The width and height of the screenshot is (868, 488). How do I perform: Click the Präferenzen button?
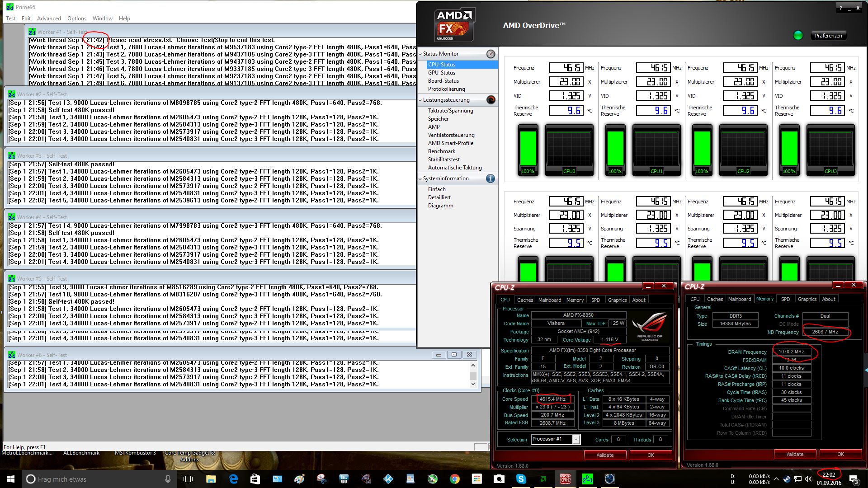pos(828,36)
